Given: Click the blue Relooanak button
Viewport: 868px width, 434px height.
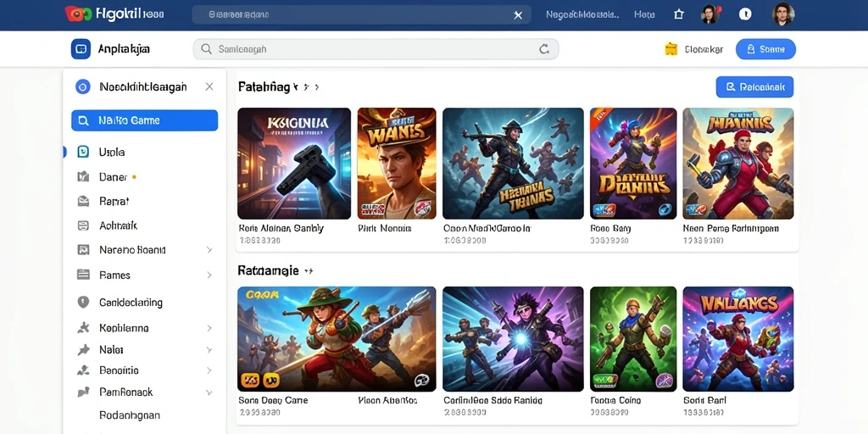Looking at the screenshot, I should (x=754, y=87).
